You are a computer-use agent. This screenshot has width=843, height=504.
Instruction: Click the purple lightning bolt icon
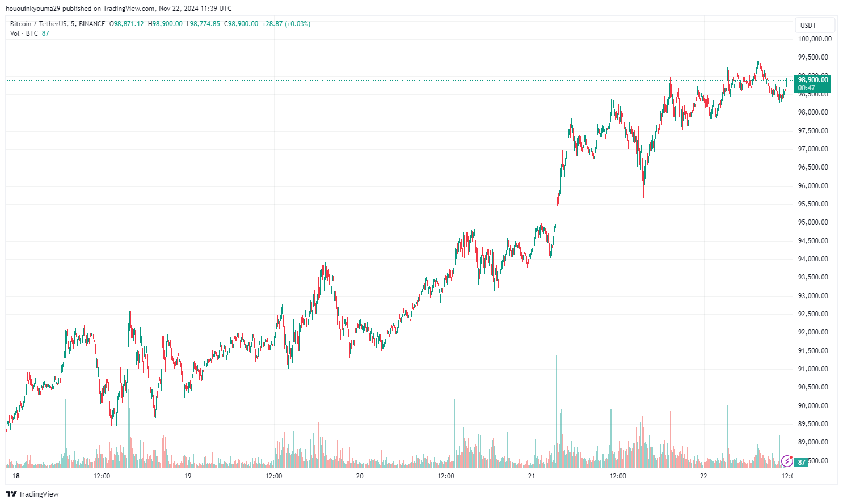tap(787, 461)
